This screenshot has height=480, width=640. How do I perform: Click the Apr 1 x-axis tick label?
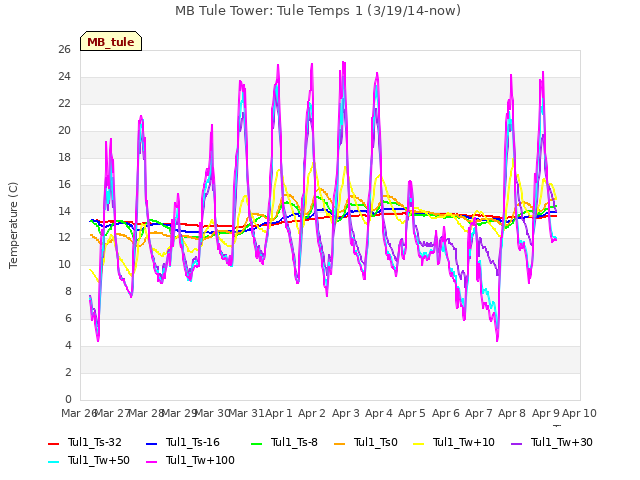point(279,413)
